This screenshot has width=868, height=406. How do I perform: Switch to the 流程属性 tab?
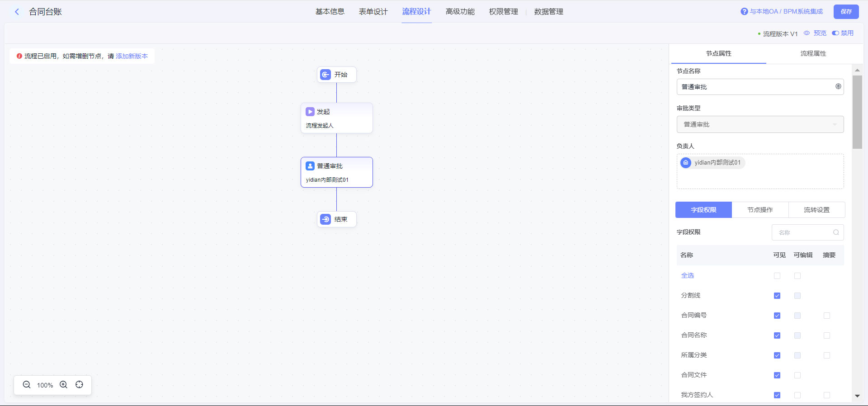813,53
